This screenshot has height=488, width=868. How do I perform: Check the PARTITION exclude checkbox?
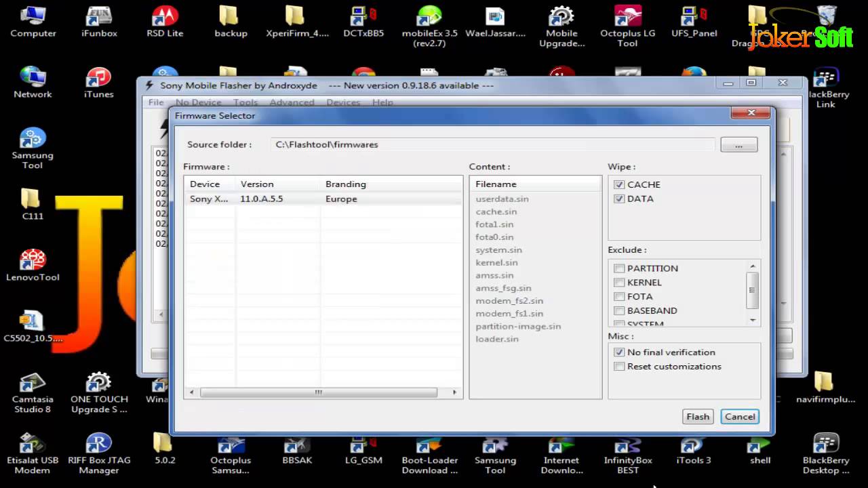click(x=619, y=268)
